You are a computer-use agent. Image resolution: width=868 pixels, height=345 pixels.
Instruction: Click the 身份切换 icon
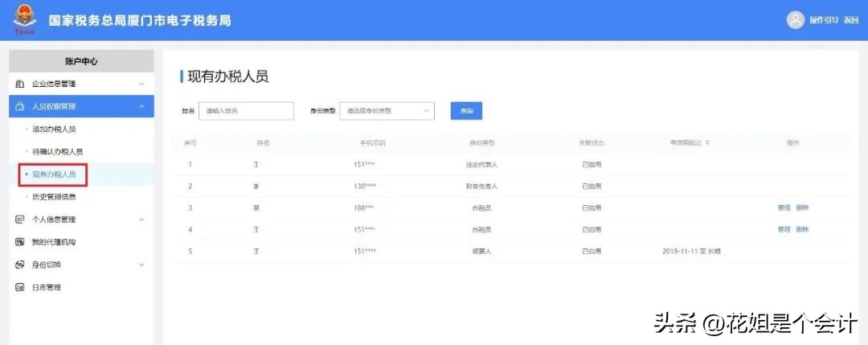tap(20, 265)
